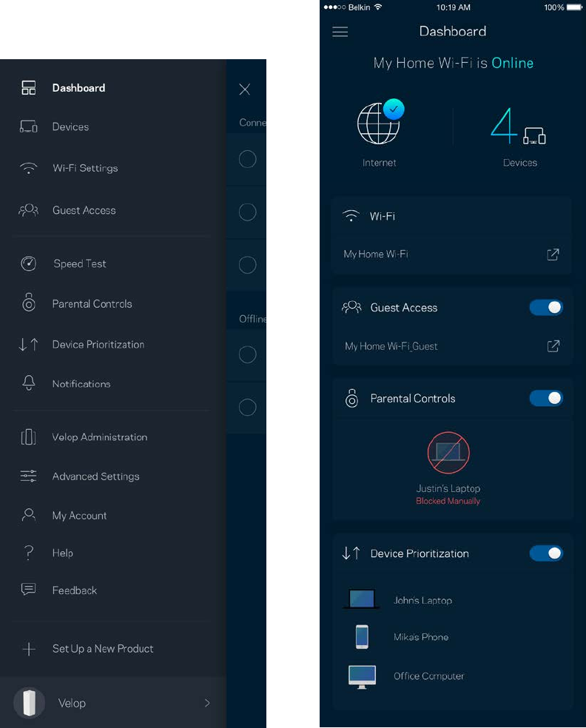Toggle Device Prioritization switch
The image size is (586, 728).
tap(546, 553)
